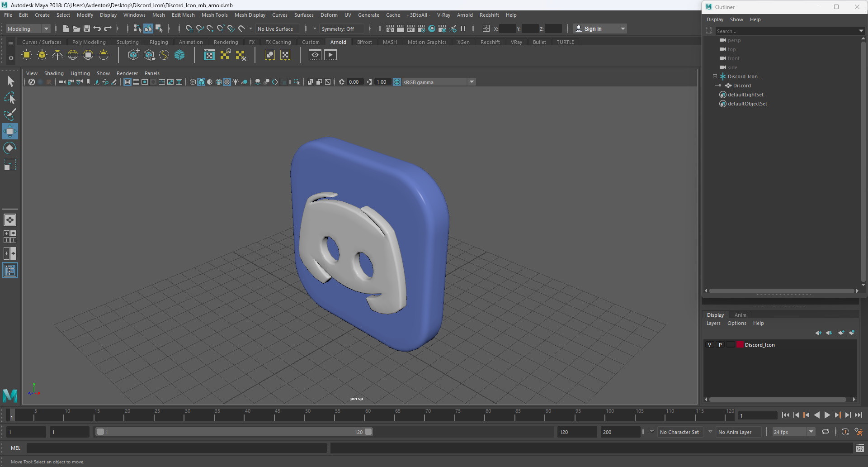Click the Open Scene folder icon
This screenshot has width=868, height=467.
(x=76, y=29)
